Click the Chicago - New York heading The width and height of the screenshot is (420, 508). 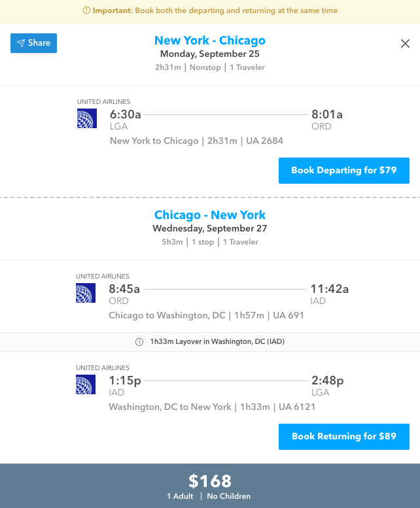click(x=210, y=215)
